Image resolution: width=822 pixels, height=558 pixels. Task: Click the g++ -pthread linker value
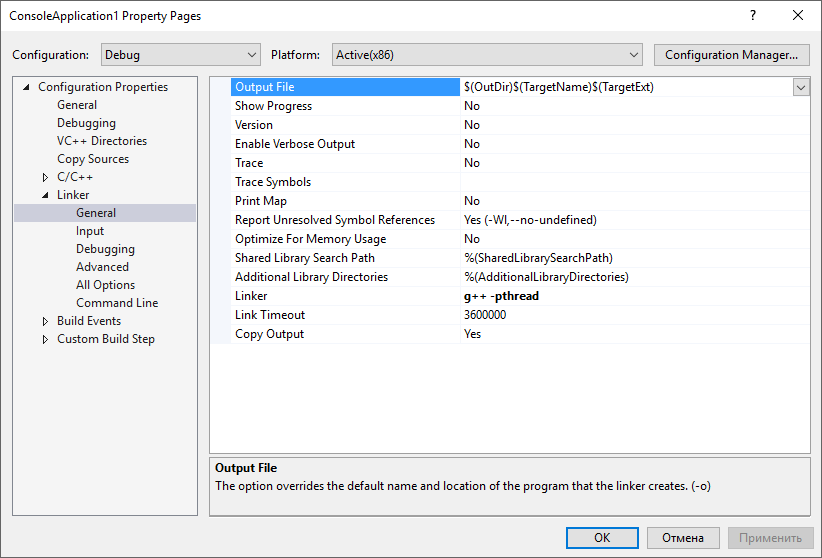pos(501,296)
